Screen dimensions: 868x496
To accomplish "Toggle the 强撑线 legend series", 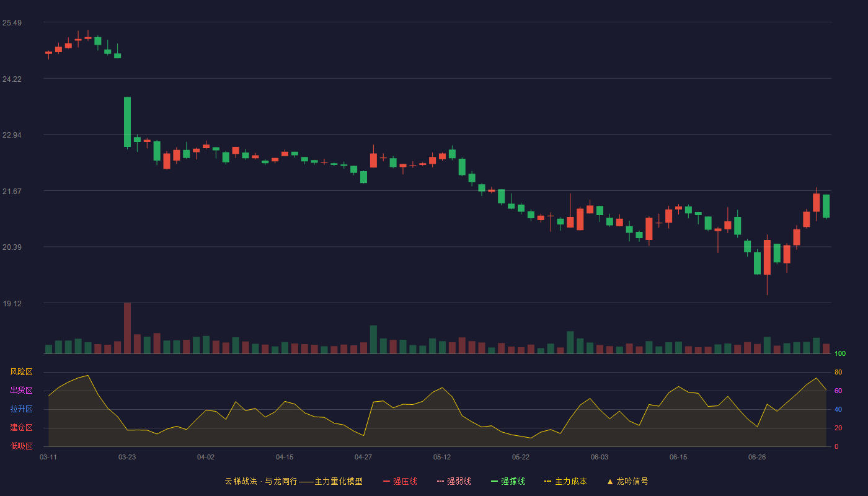I will point(508,481).
